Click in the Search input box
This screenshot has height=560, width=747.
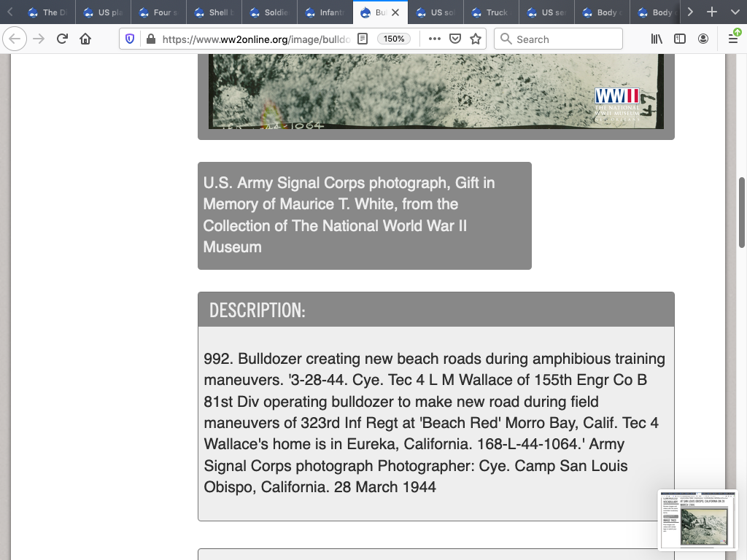tap(565, 39)
